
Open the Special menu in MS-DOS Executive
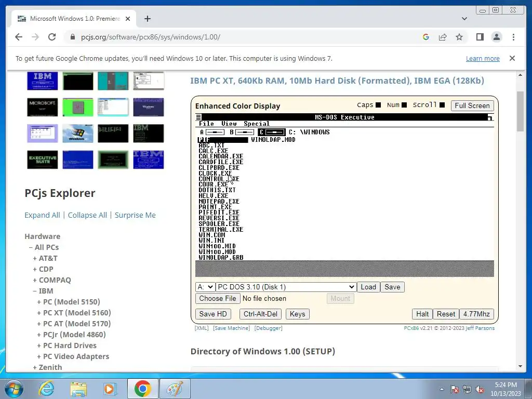click(x=257, y=124)
